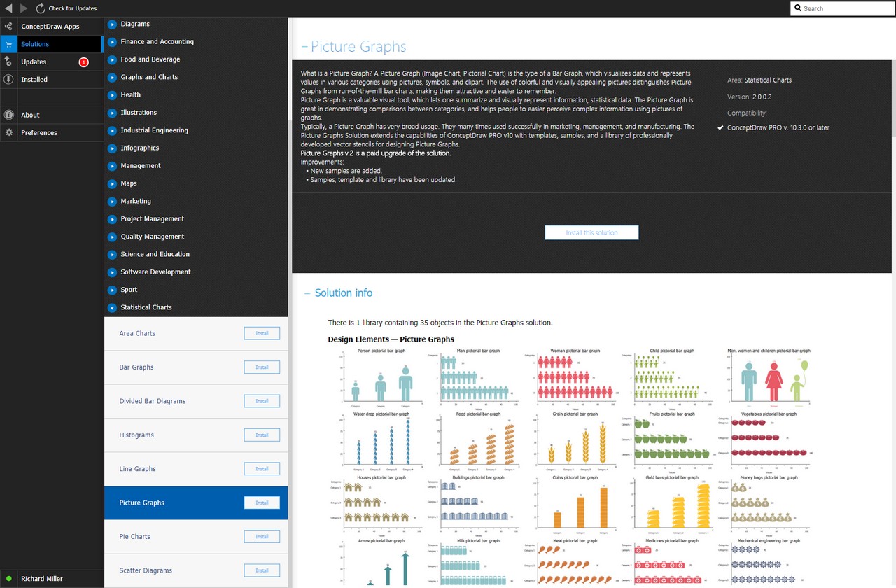The width and height of the screenshot is (896, 588).
Task: Click the ConceptDraw PRO compatibility checkmark
Action: coord(721,128)
